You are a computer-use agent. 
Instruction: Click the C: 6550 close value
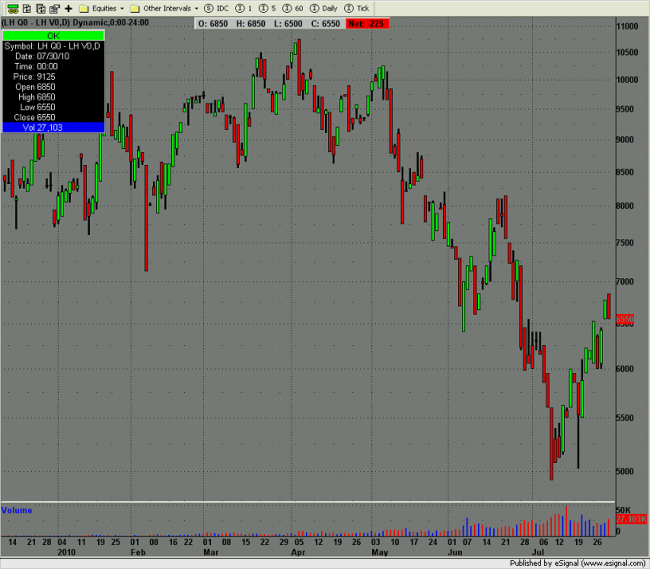[325, 24]
